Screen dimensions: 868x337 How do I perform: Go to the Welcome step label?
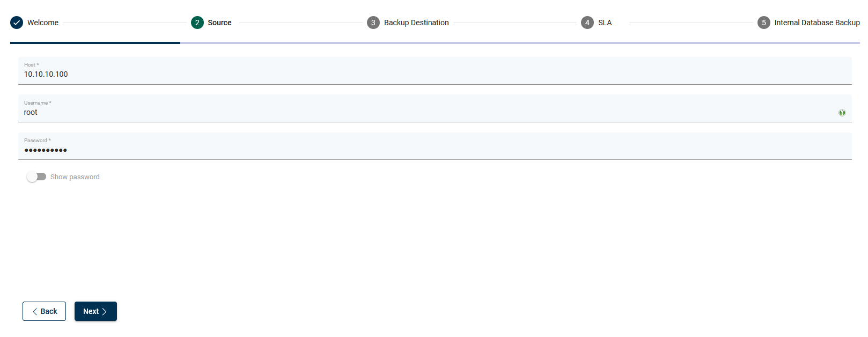43,23
